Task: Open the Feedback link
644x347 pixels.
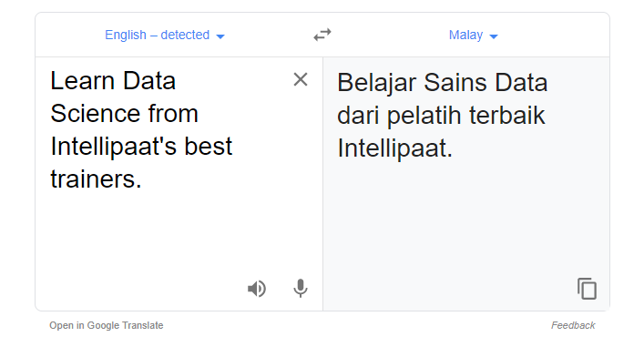Action: (x=573, y=325)
